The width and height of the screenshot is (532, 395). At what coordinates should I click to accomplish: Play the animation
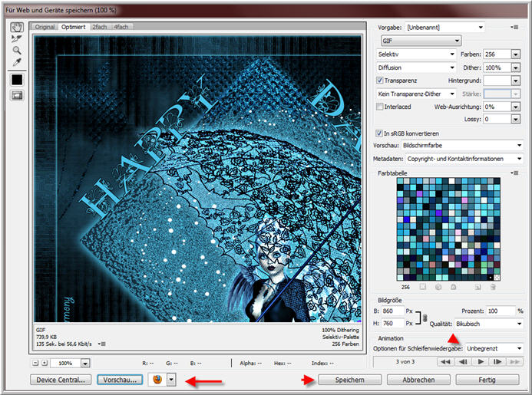coord(481,362)
